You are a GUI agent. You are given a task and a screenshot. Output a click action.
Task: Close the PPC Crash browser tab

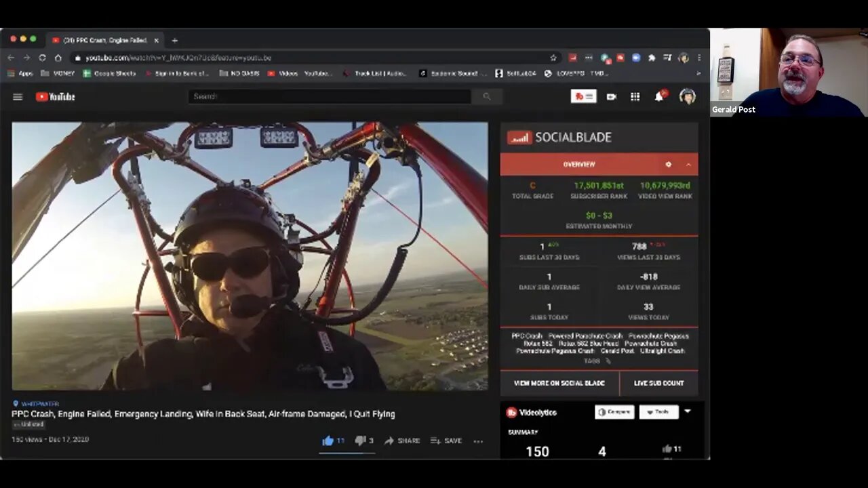[156, 40]
